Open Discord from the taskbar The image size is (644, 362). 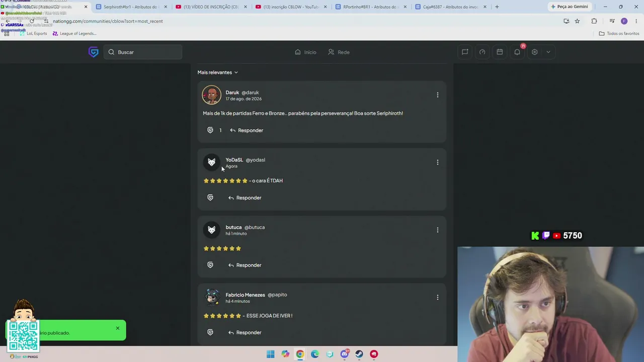344,354
